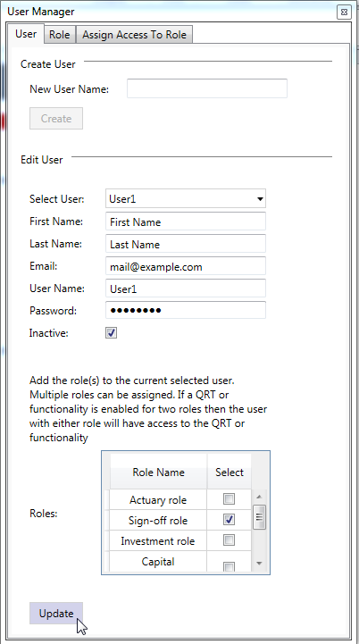Click the roles list scrollbar thumb

point(259,517)
